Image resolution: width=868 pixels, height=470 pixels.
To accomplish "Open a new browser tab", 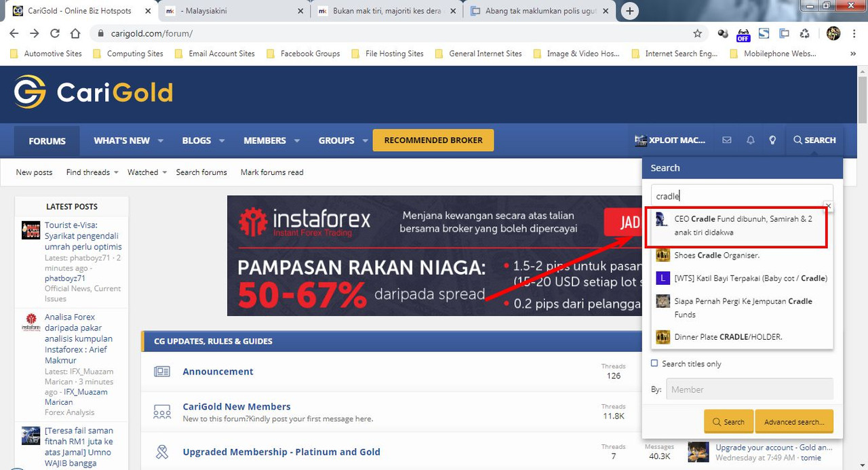I will click(x=630, y=11).
